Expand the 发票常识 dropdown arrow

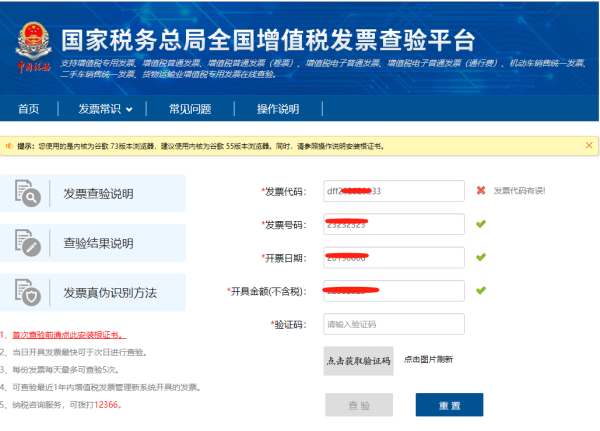(129, 109)
